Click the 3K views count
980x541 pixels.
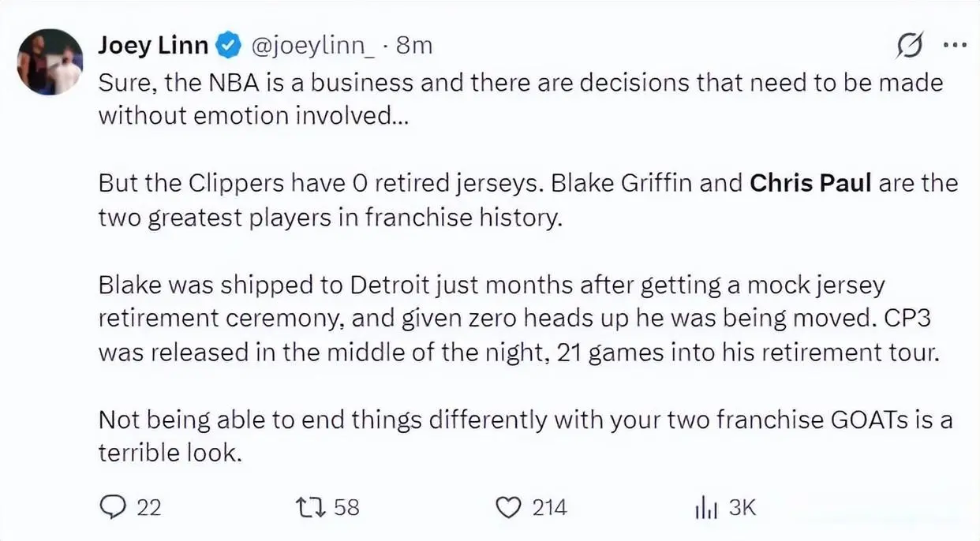click(x=742, y=508)
